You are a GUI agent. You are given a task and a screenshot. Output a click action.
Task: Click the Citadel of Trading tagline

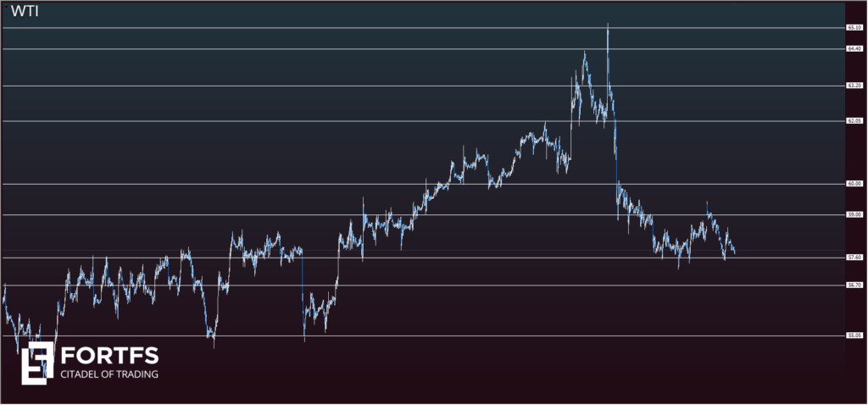pyautogui.click(x=108, y=374)
